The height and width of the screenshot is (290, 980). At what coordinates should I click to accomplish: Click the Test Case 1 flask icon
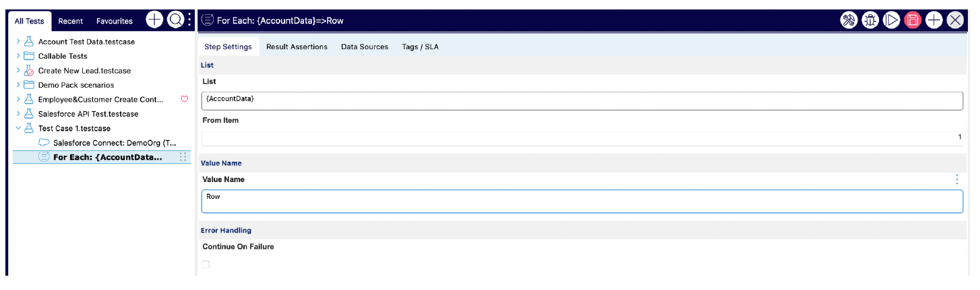(29, 128)
